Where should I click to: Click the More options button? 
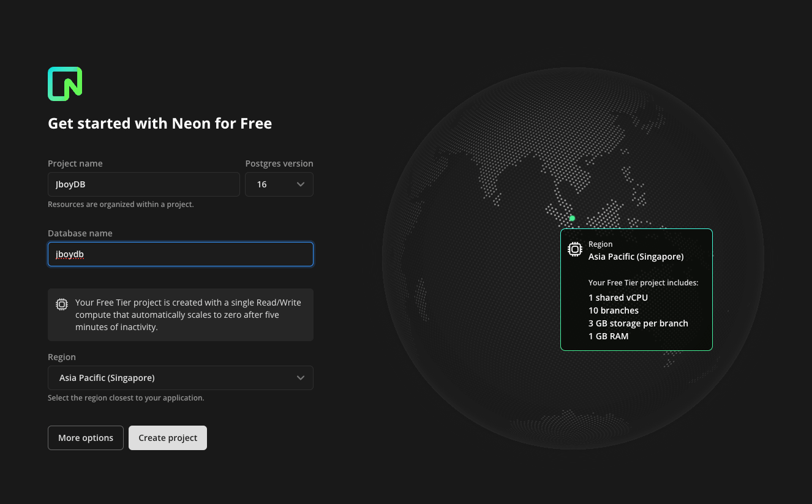[86, 438]
